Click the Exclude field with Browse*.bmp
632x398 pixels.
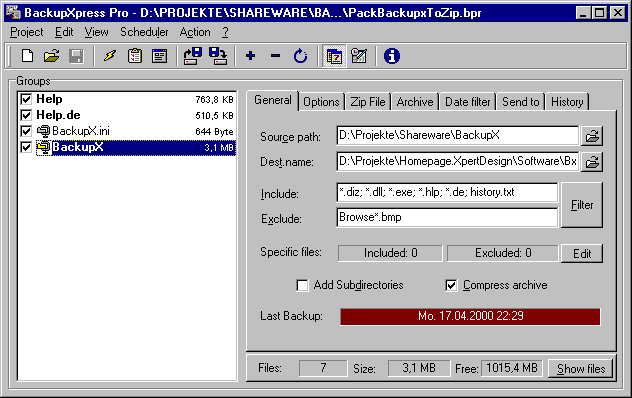447,217
